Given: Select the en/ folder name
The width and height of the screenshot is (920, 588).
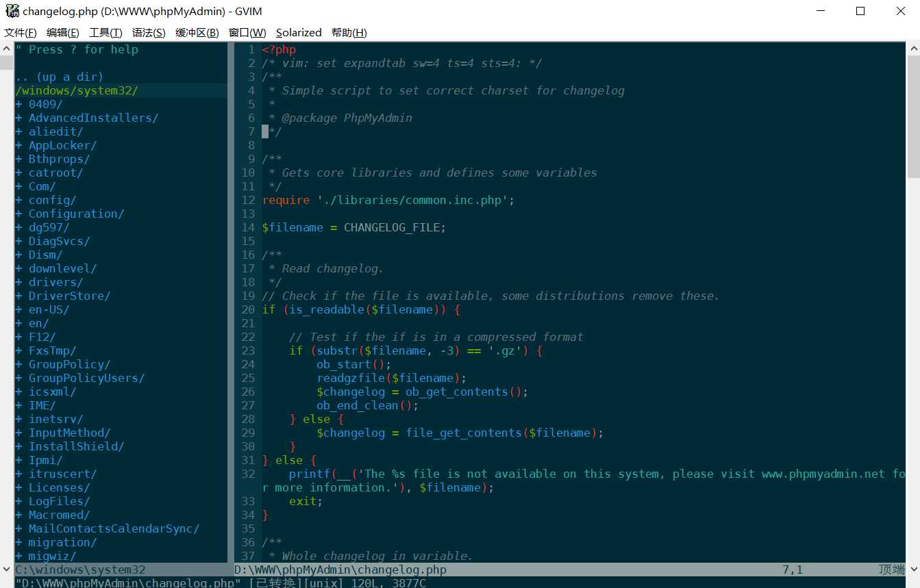Looking at the screenshot, I should 38,323.
